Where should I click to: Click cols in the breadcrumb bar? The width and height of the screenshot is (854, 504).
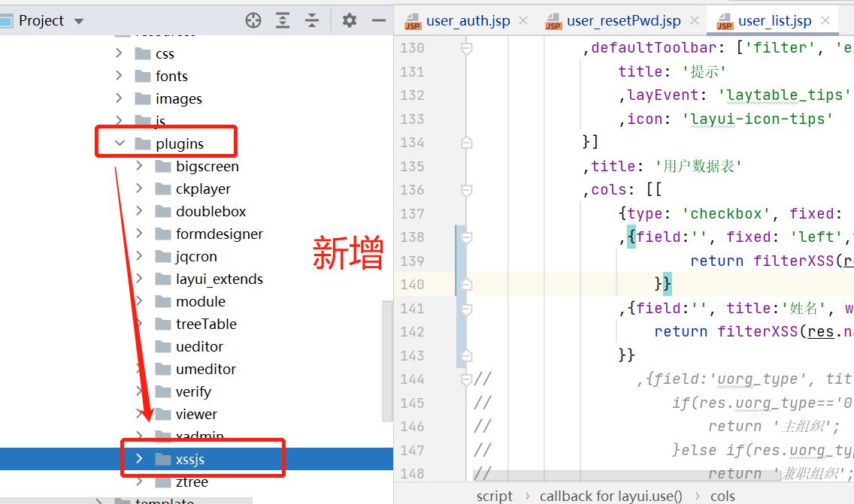[x=724, y=495]
